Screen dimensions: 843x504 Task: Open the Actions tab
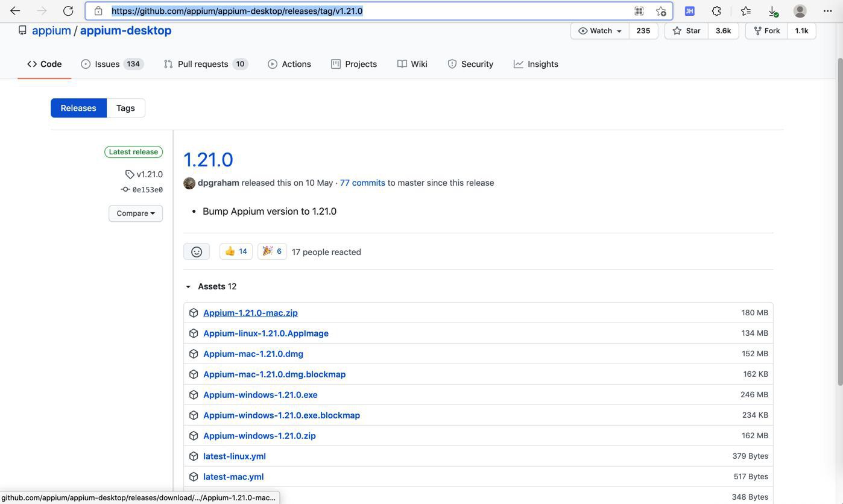click(x=289, y=64)
